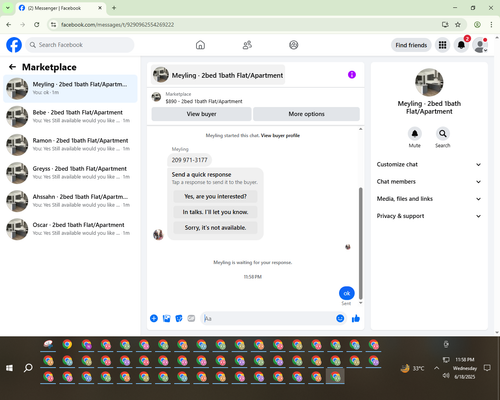View site information icon in address bar
Screen dimensions: 500x400
(x=53, y=24)
